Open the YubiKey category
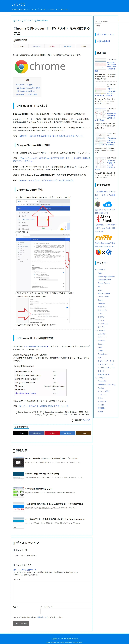This screenshot has height=644, width=129. pyautogui.click(x=101, y=388)
